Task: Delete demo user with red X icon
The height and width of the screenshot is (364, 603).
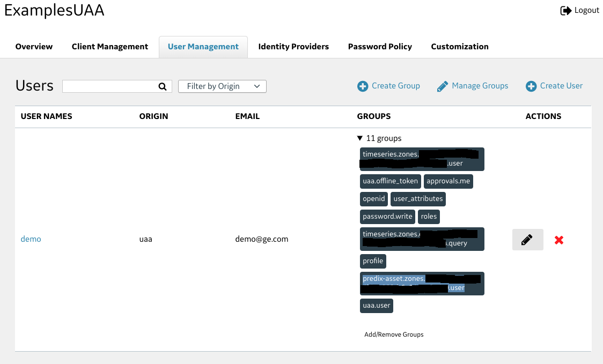Action: pos(558,240)
